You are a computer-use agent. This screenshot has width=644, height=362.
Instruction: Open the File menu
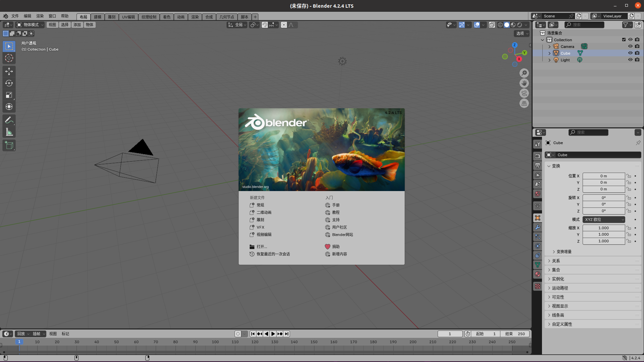click(15, 16)
